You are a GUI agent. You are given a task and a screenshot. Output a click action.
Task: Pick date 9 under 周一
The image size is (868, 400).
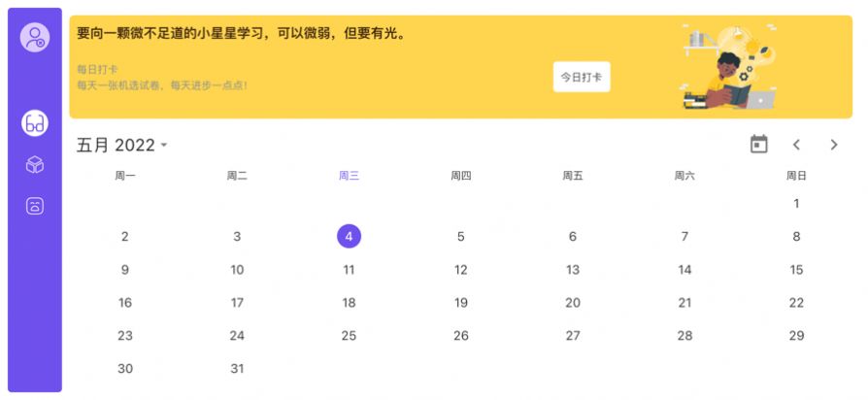125,270
